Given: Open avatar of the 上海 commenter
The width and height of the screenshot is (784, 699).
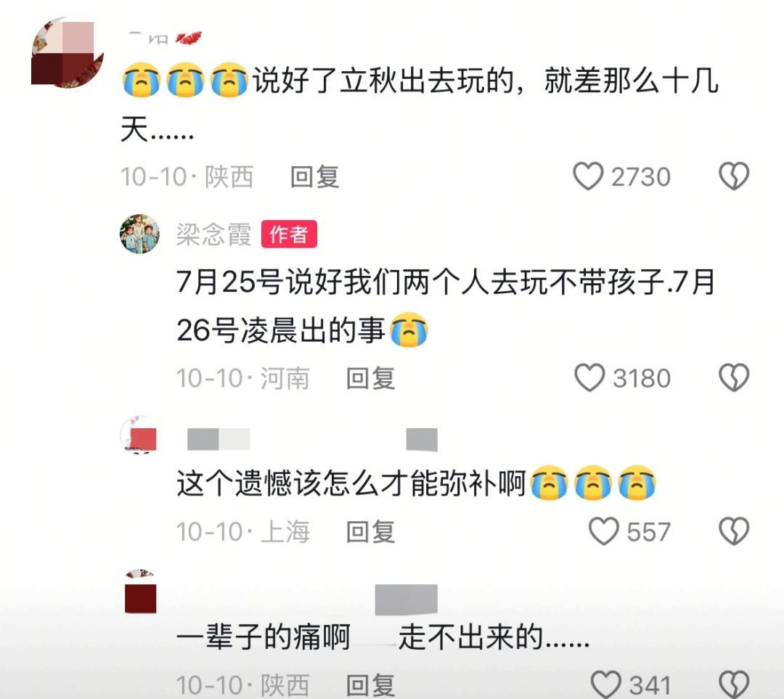Looking at the screenshot, I should 139,435.
